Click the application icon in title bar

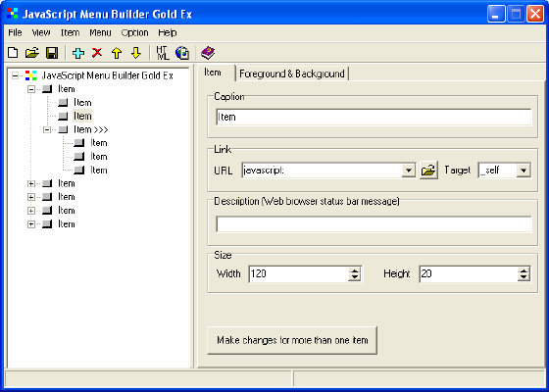(x=12, y=14)
